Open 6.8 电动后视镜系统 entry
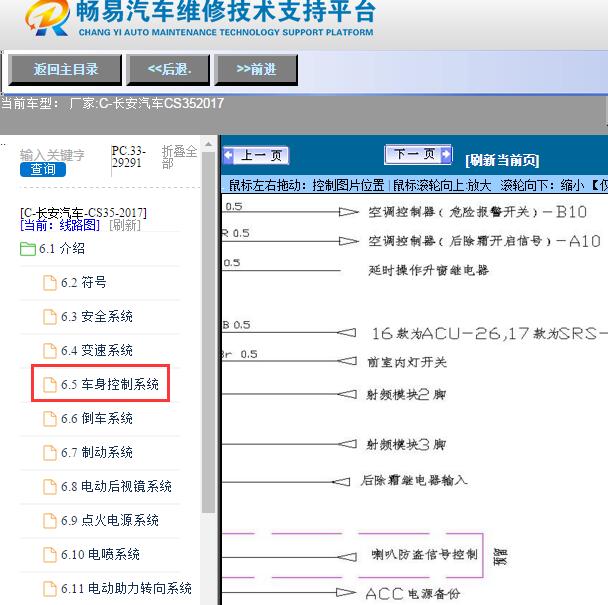The height and width of the screenshot is (605, 608). tap(116, 486)
